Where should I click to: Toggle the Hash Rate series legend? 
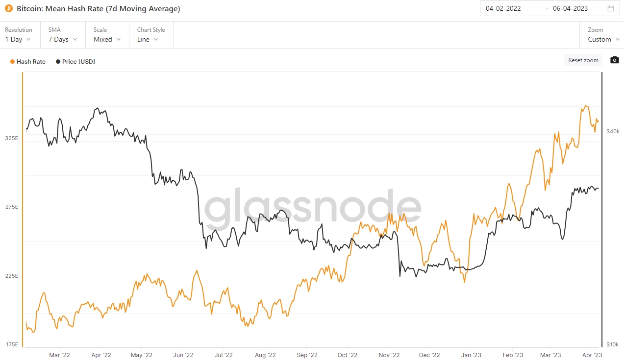point(31,62)
